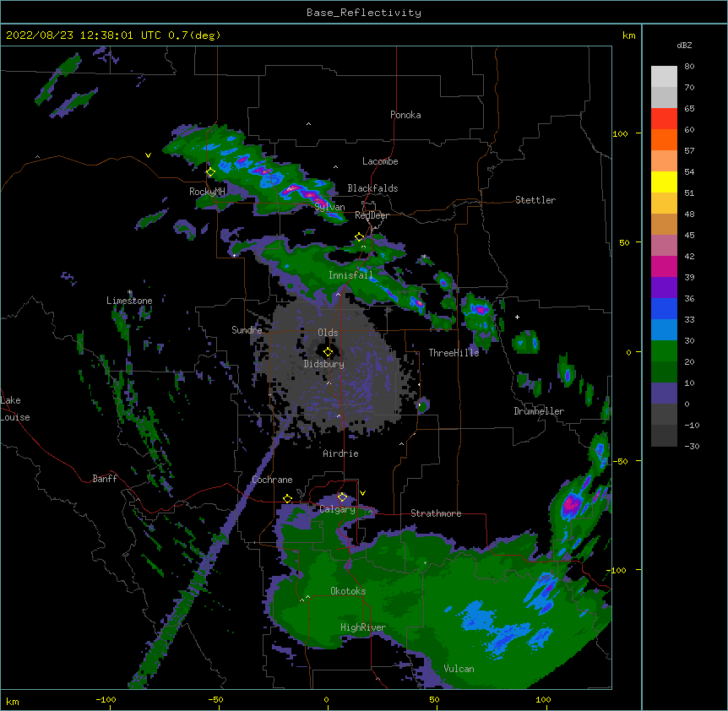
Task: Click the Calgary city label
Action: 337,509
